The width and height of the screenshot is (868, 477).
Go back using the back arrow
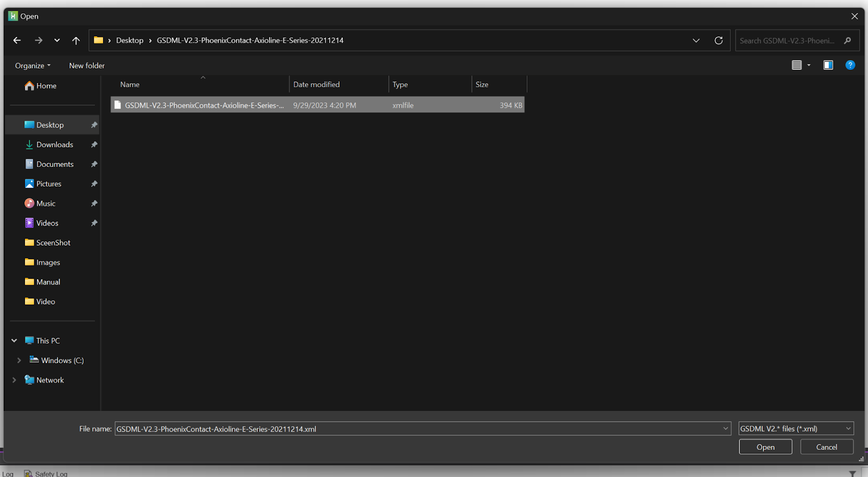click(x=17, y=40)
